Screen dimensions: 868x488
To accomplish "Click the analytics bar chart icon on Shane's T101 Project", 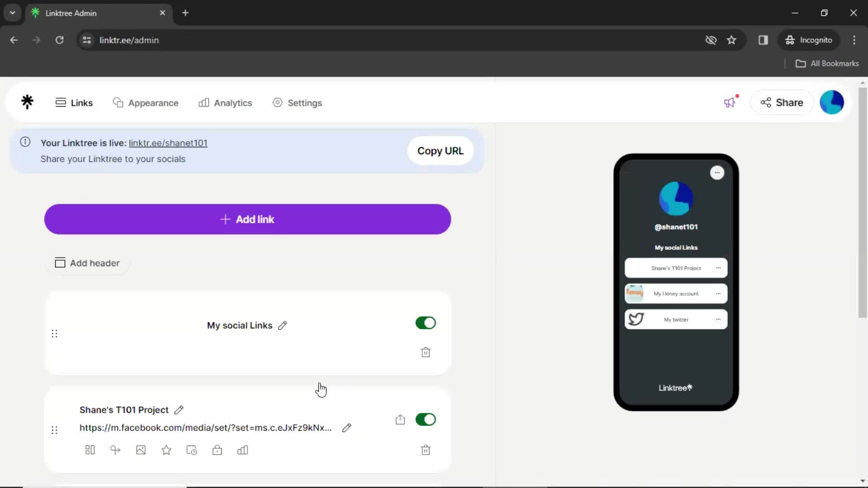I will click(243, 450).
